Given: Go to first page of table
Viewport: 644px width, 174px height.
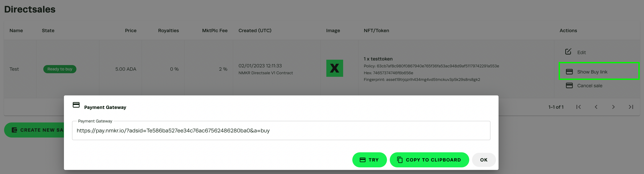Looking at the screenshot, I should click(x=579, y=107).
